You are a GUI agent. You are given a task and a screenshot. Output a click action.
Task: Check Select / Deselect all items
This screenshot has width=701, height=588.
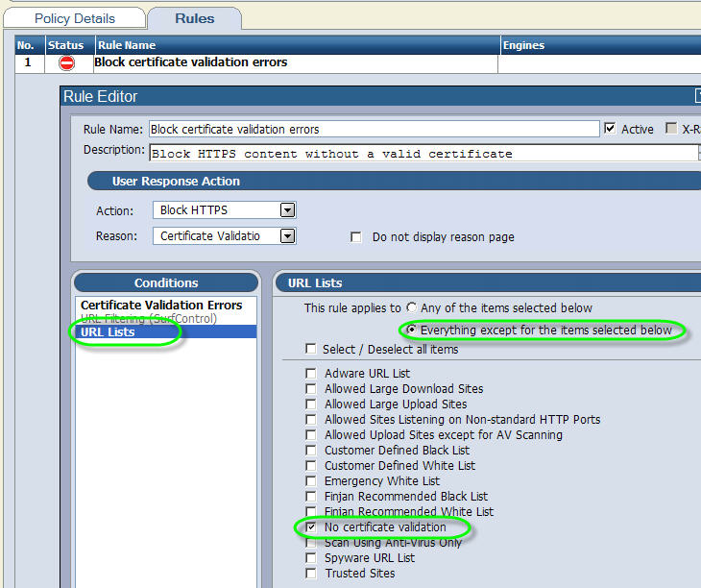(310, 349)
